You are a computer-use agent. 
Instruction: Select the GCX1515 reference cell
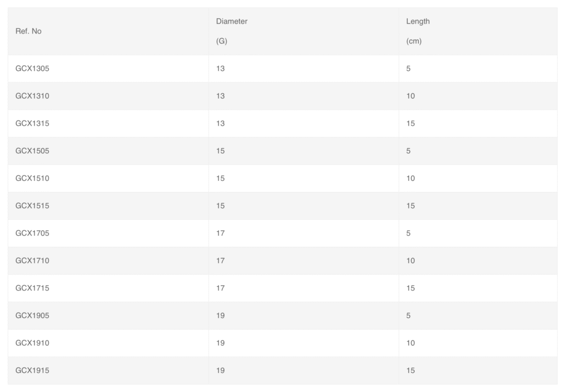point(32,206)
